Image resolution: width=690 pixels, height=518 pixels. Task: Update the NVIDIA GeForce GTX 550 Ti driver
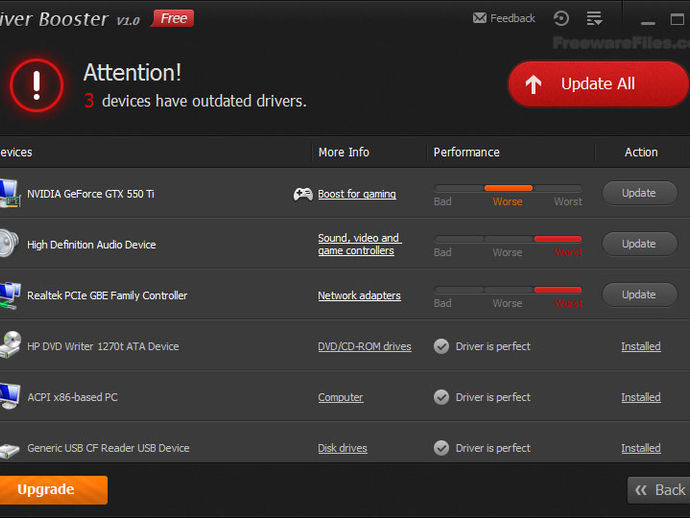coord(639,193)
